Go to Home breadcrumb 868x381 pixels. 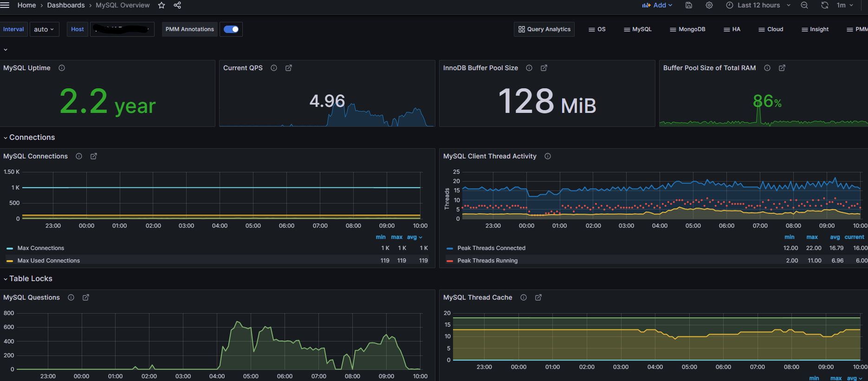tap(26, 5)
